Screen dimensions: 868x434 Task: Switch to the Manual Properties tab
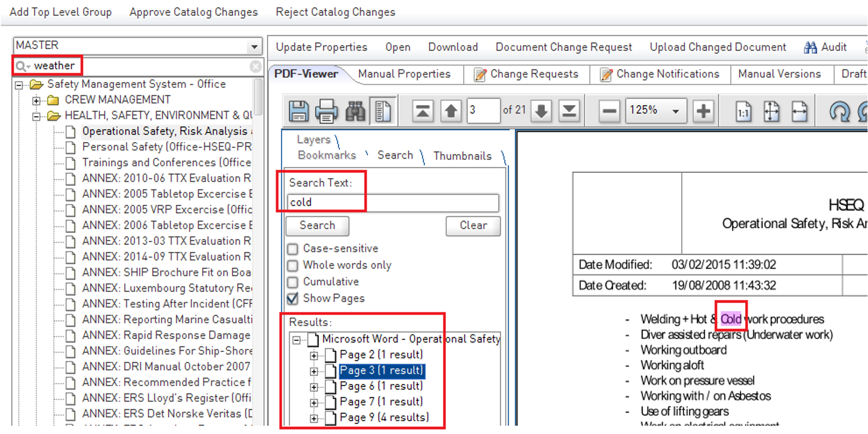tap(404, 74)
